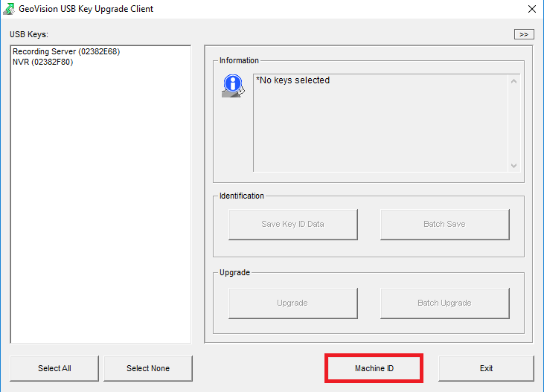Select NVR (02382F80) key
Viewport: 544px width, 392px height.
(x=42, y=62)
